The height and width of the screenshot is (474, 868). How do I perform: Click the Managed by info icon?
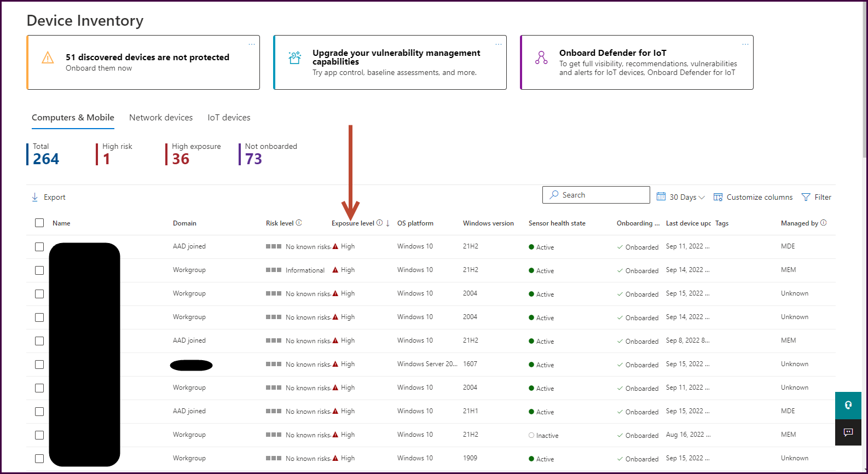pos(824,223)
